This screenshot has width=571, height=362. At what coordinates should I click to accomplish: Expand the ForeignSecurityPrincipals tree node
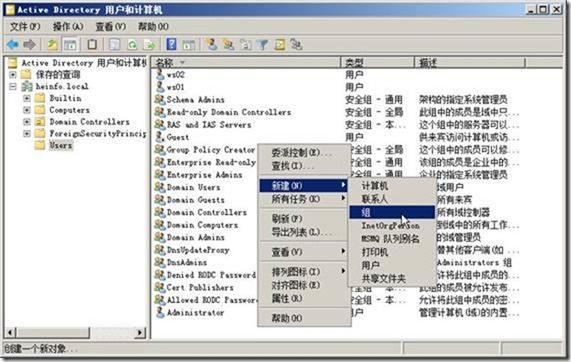tap(27, 133)
